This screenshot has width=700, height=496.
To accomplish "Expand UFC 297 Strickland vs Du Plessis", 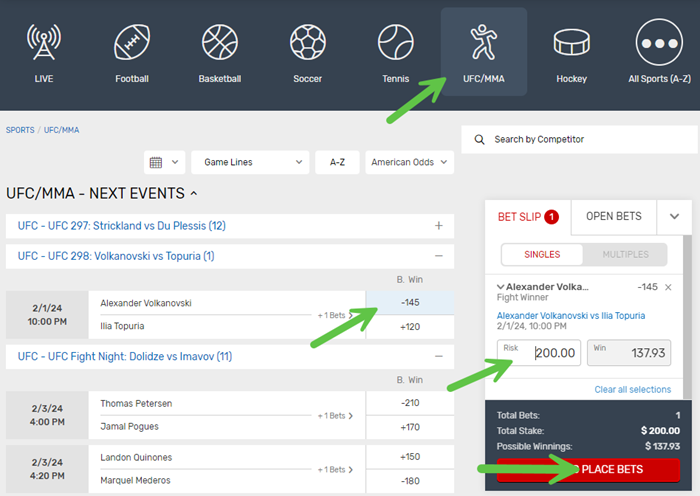I will tap(438, 226).
